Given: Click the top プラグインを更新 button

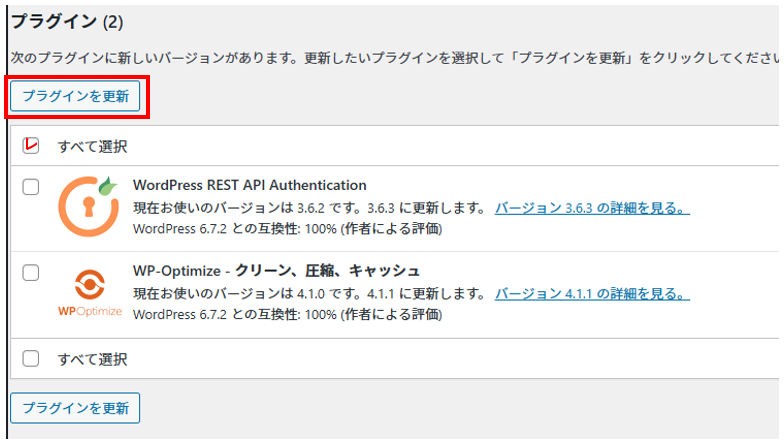Looking at the screenshot, I should (x=75, y=96).
